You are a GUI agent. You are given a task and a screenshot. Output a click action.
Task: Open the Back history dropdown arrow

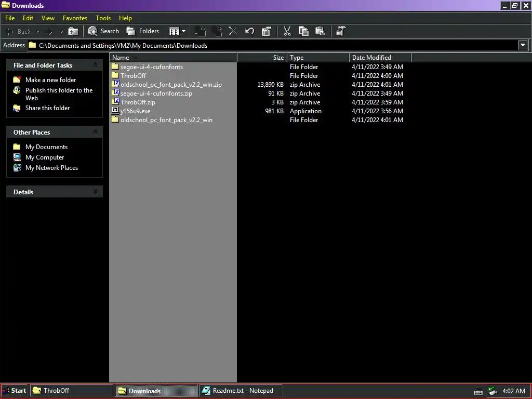[37, 32]
